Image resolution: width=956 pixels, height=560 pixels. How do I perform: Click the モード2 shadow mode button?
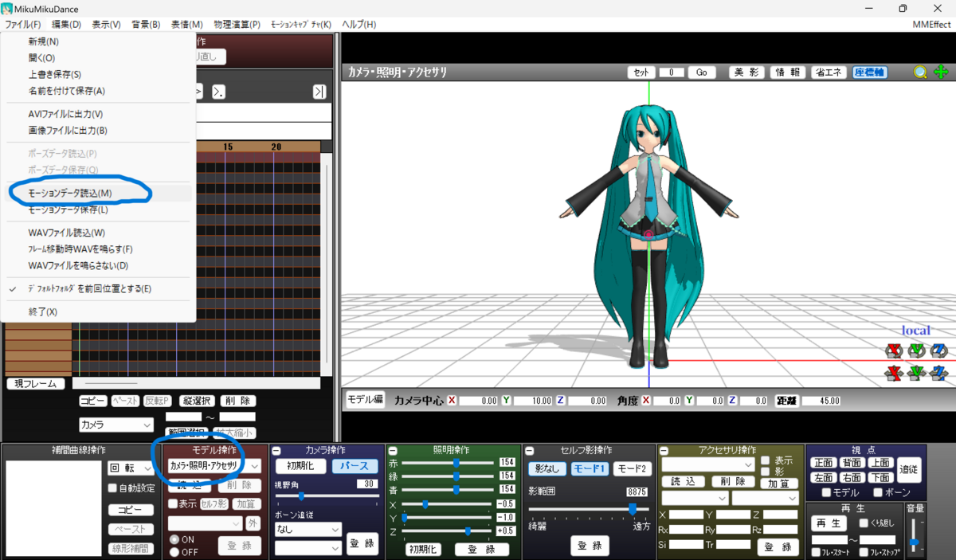point(631,469)
